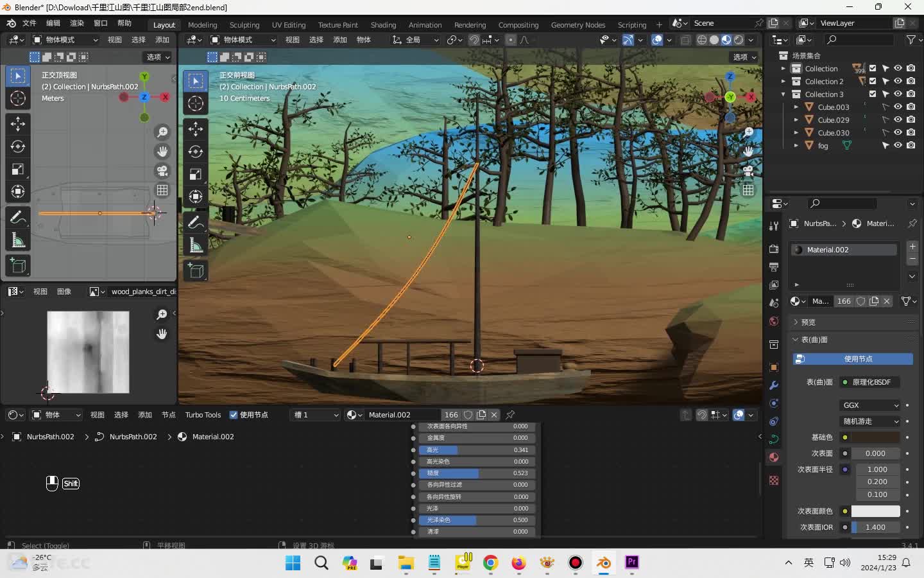Screen dimensions: 924x578
Task: Click 选项 options button in main viewport
Action: click(744, 57)
